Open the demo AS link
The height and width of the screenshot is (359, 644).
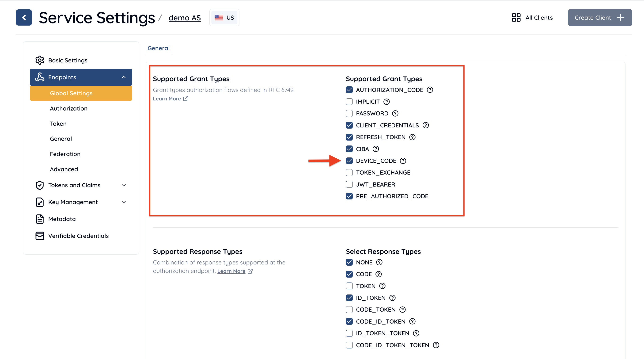[x=185, y=18]
